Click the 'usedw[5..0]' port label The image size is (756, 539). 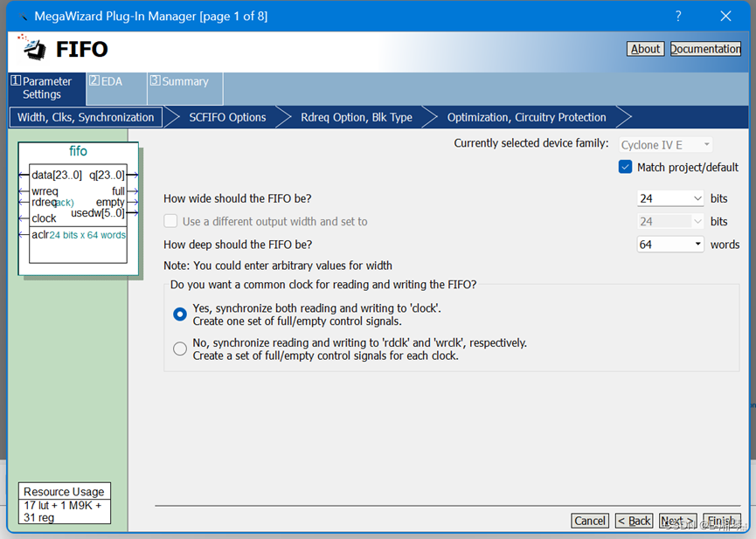[x=98, y=213]
